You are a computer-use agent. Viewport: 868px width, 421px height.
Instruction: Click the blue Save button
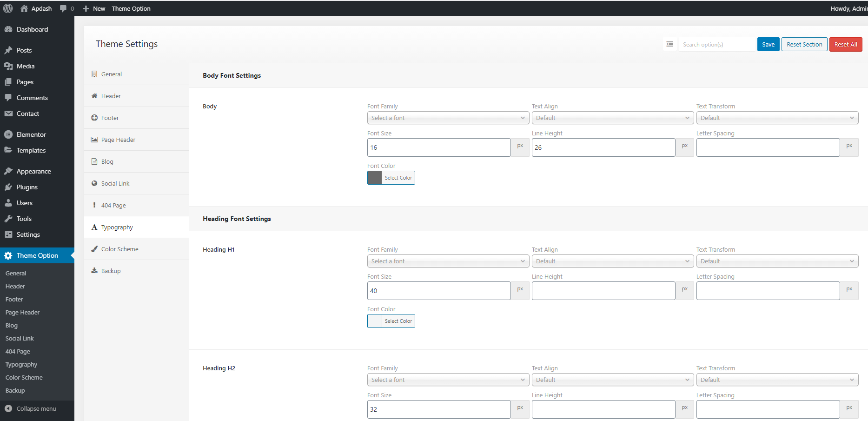(768, 44)
